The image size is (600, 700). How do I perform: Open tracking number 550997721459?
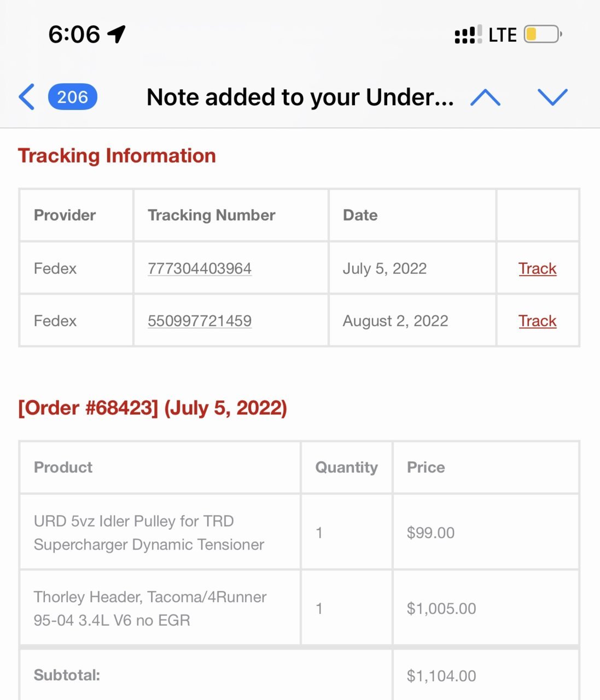point(200,321)
